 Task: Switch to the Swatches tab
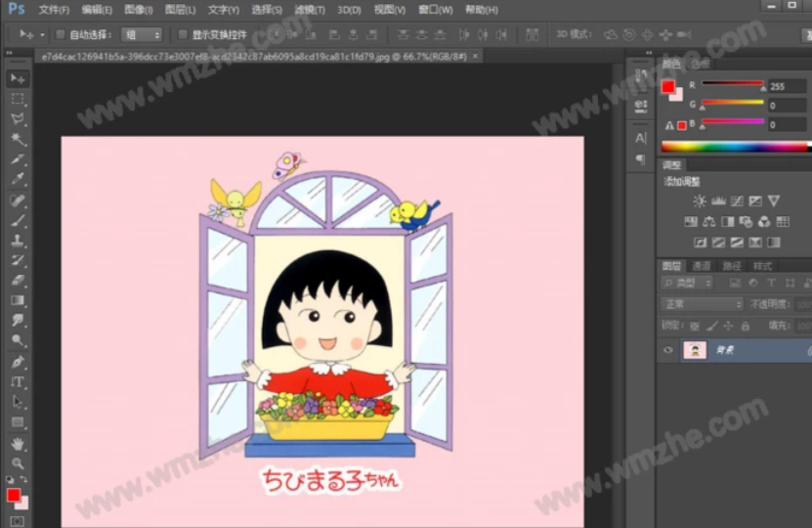(701, 64)
